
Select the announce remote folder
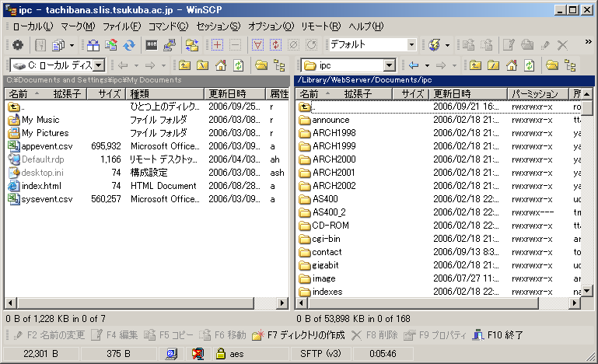click(x=330, y=120)
